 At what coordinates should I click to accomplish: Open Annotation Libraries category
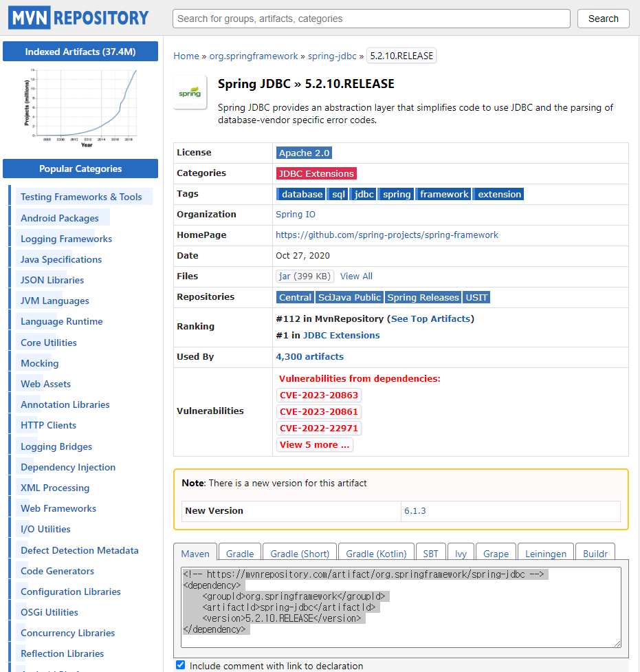(x=65, y=404)
